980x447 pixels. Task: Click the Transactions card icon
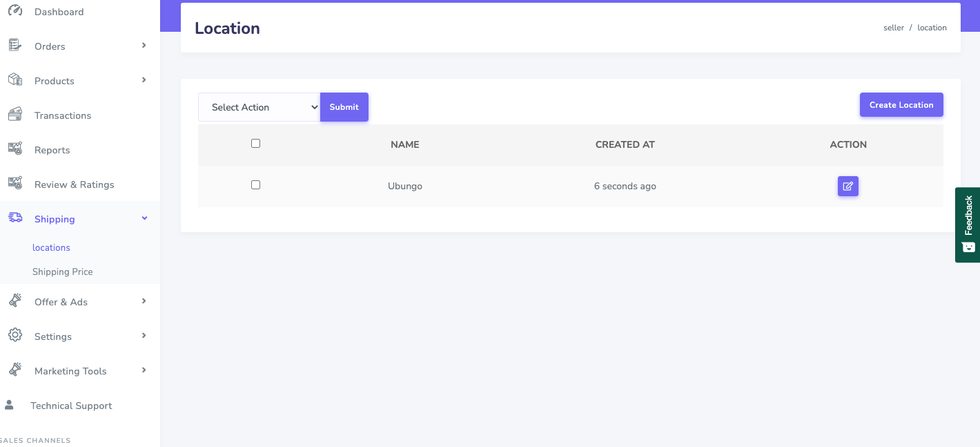(x=14, y=115)
